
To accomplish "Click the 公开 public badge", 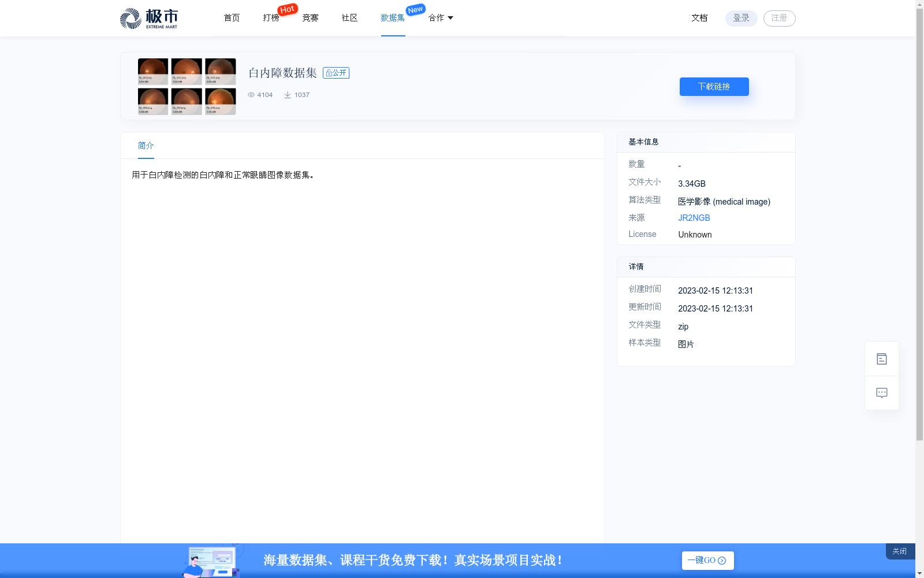I will tap(336, 73).
